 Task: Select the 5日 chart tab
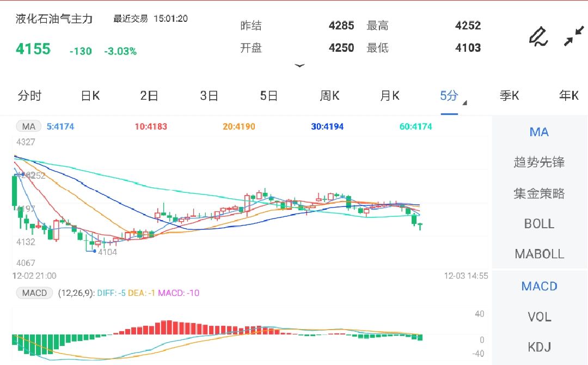coord(269,96)
